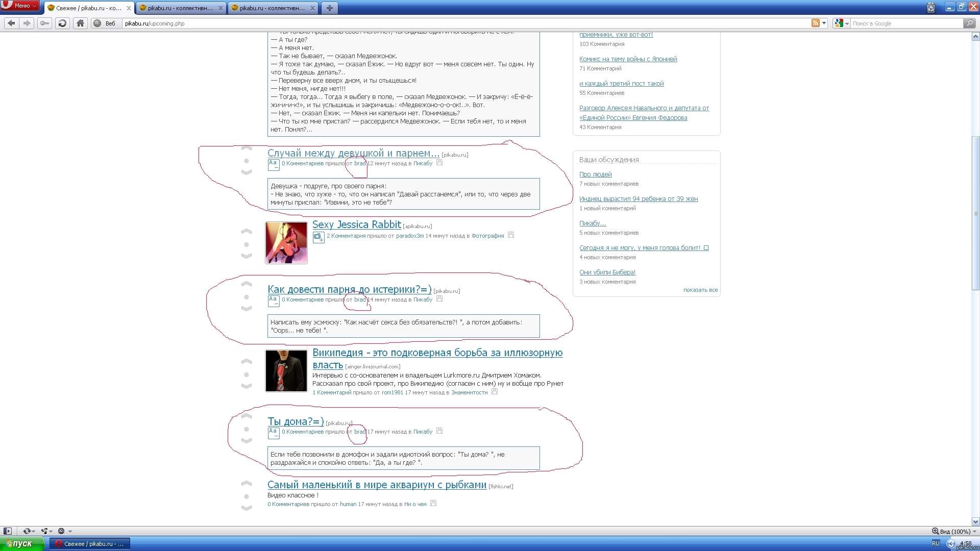Viewport: 980px width, 551px height.
Task: Open 'Комикс на тему войны с Японией' link
Action: tap(628, 59)
